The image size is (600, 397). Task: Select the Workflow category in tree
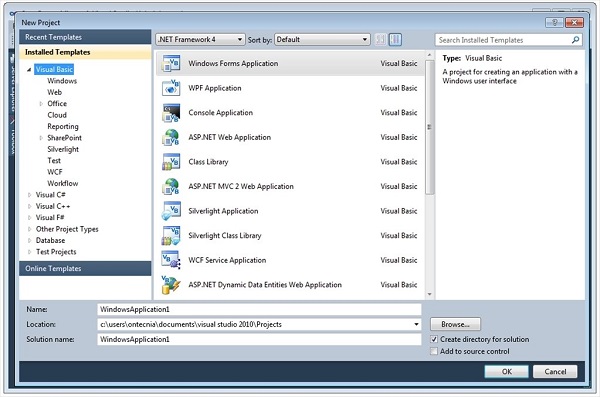click(63, 183)
